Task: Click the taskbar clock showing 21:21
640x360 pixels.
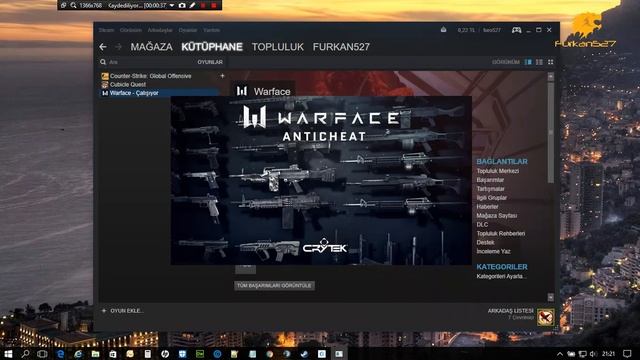Action: coord(608,354)
